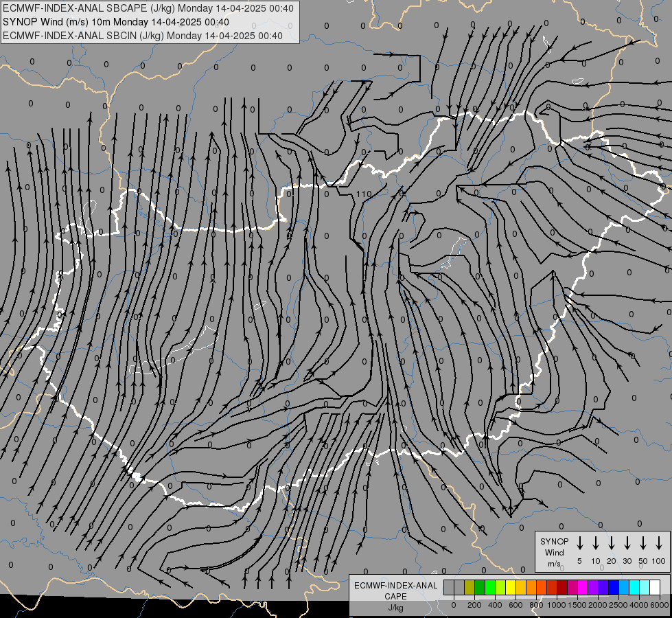Click the m/s unit in wind legend
The height and width of the screenshot is (618, 672).
click(554, 564)
